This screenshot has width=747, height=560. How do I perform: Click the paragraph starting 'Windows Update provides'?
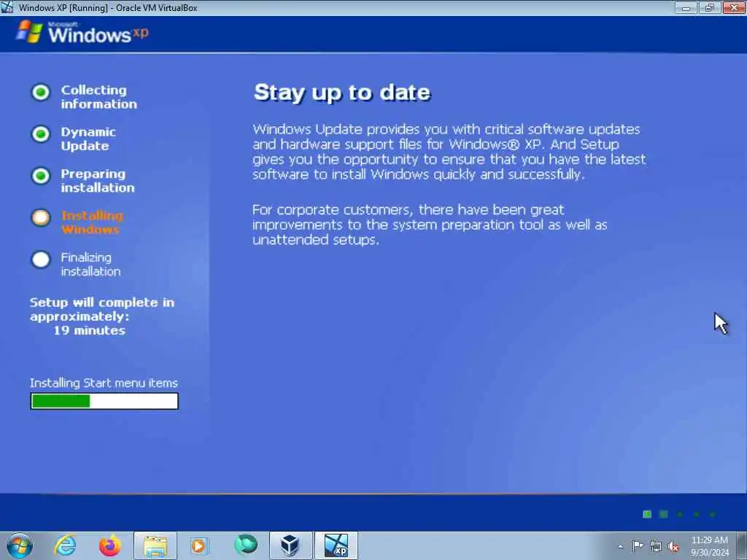click(x=449, y=152)
